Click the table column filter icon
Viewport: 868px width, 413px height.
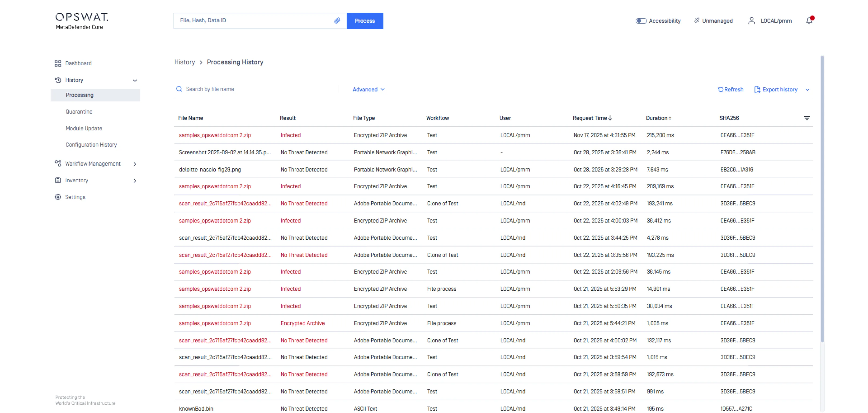(807, 118)
